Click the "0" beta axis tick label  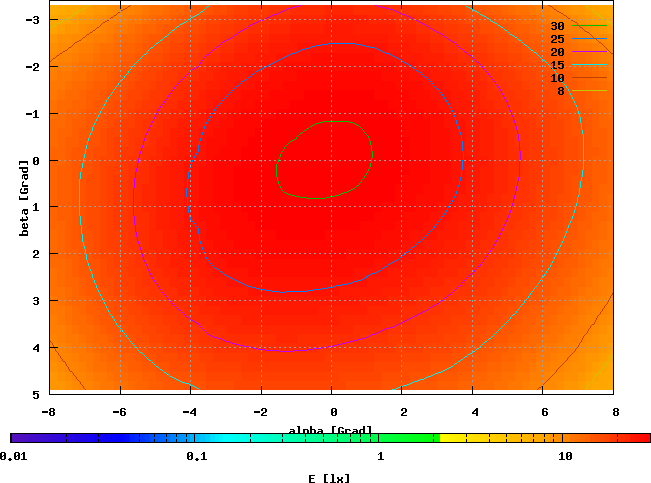pos(36,161)
